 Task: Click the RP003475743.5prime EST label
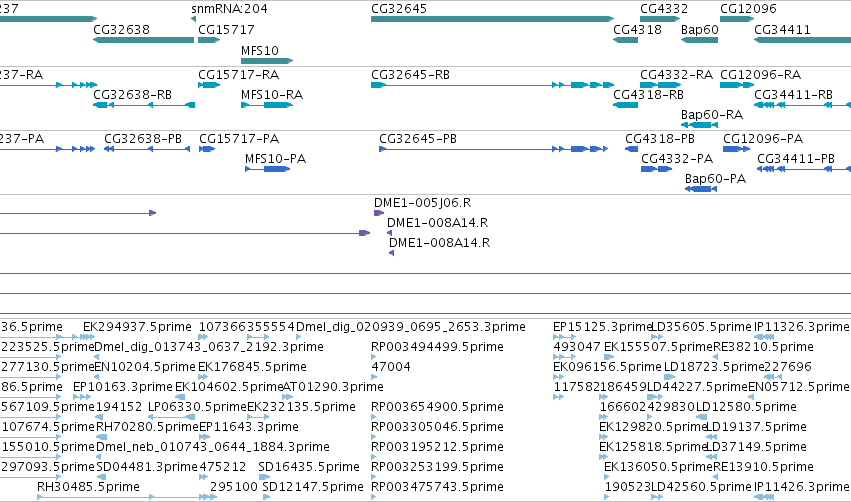[x=437, y=487]
